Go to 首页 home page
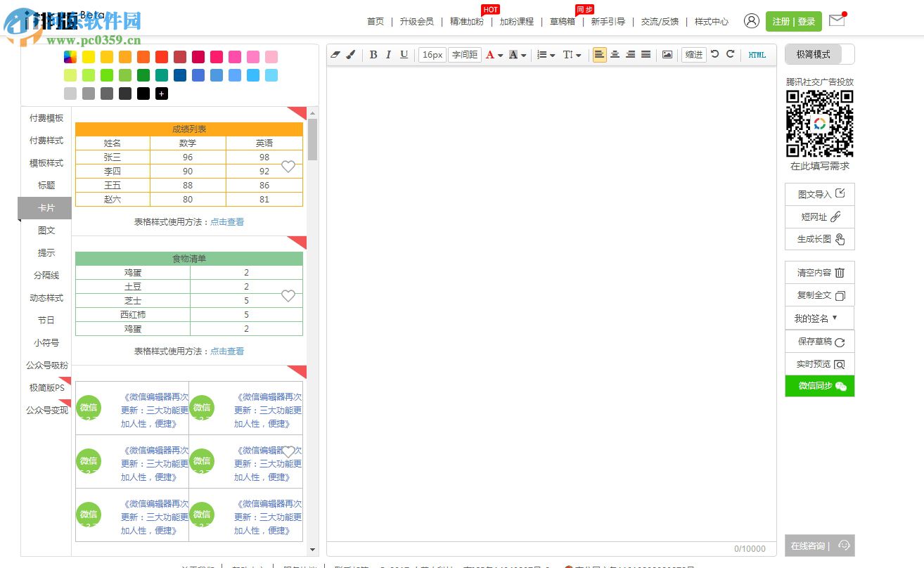 point(376,22)
